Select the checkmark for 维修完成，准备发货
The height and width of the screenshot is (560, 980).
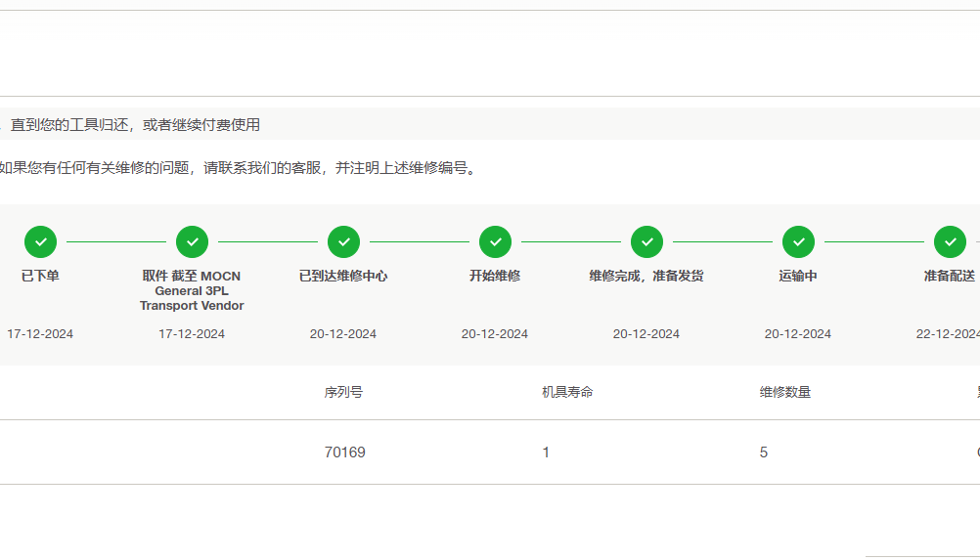click(646, 241)
